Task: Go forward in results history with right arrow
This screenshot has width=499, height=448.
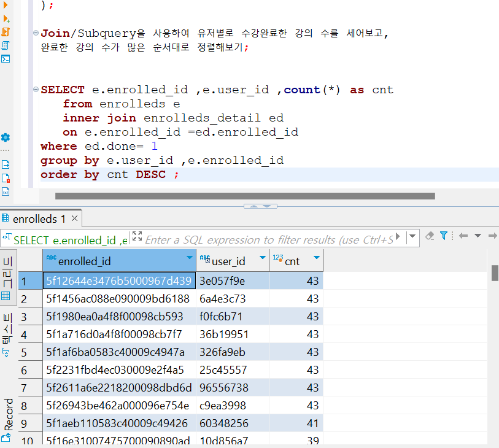Action: [493, 236]
